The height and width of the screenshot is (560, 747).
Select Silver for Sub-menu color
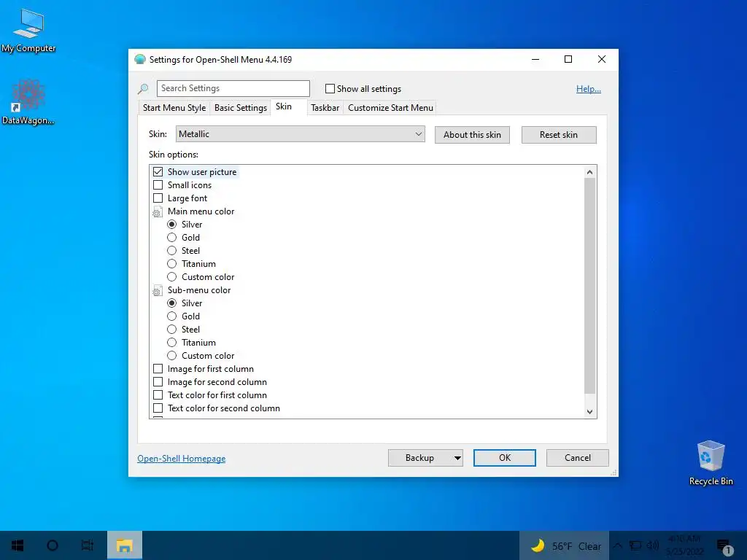click(x=172, y=303)
